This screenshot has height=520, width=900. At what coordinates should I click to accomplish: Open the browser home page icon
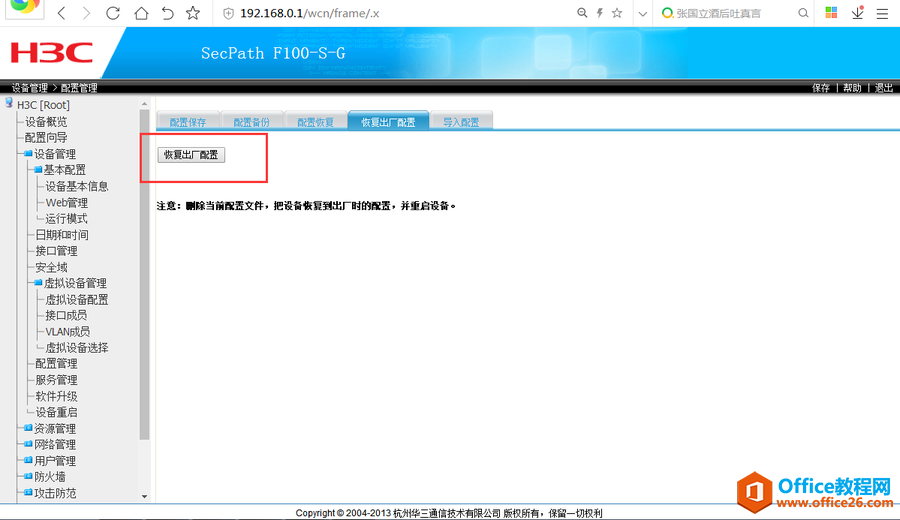coord(141,13)
